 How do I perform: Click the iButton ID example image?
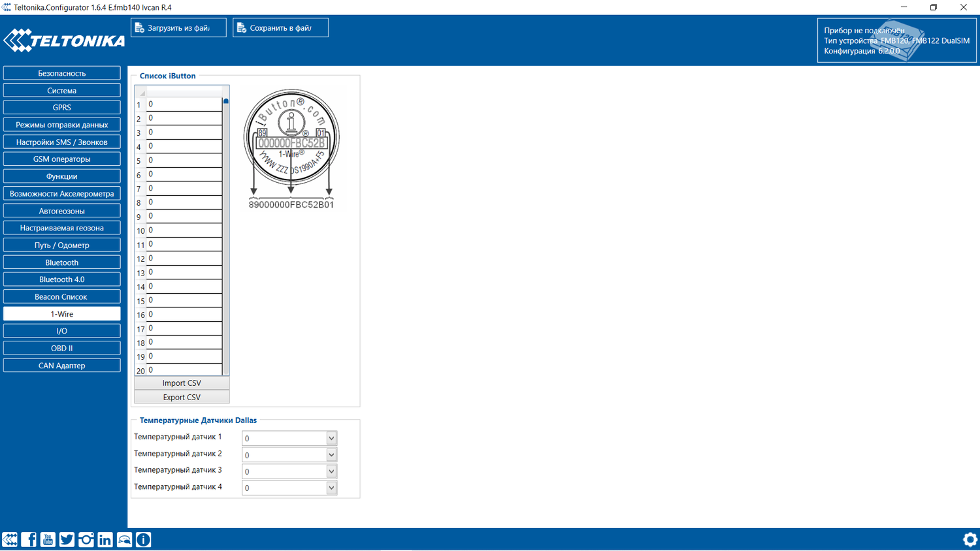point(291,149)
